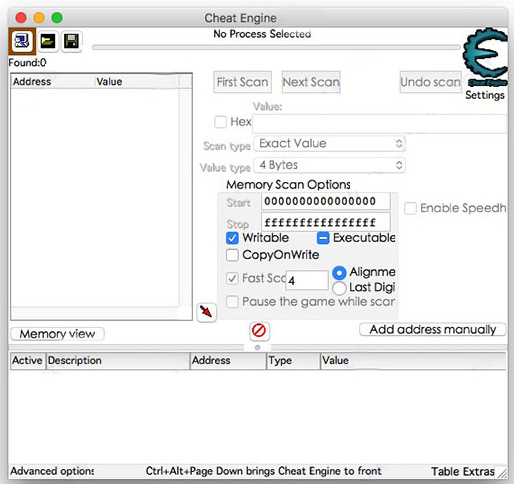
Task: Click the First Scan button
Action: click(x=242, y=82)
